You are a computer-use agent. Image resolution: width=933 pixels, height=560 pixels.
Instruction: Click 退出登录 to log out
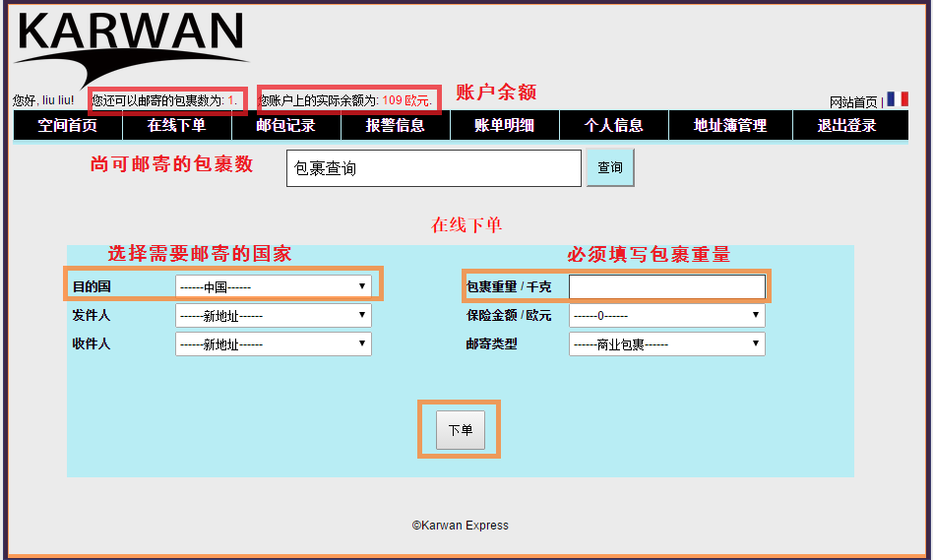point(846,125)
